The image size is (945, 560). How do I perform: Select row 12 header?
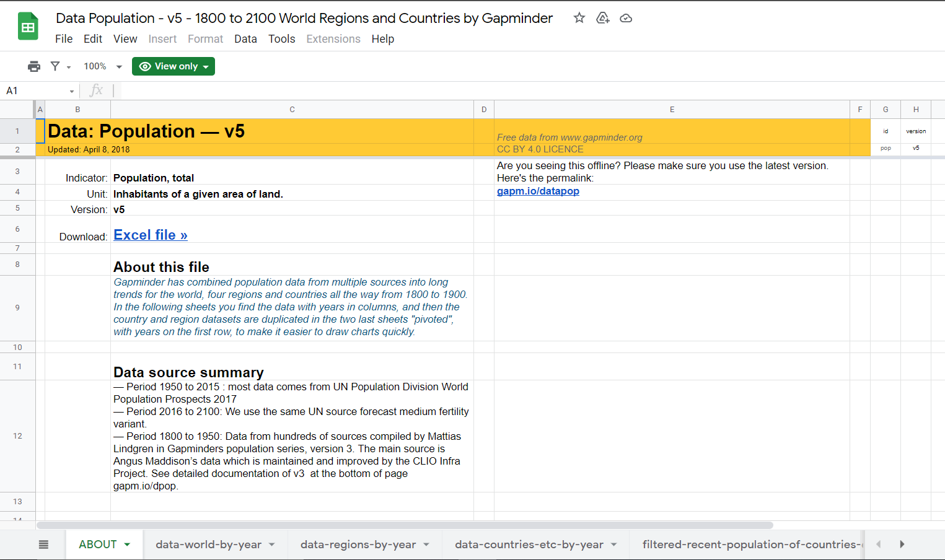[x=17, y=436]
